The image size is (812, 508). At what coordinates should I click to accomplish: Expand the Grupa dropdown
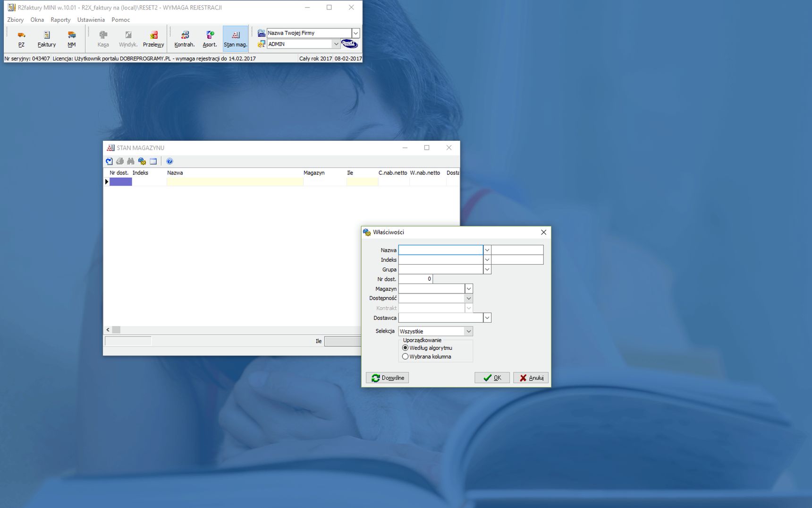tap(487, 269)
